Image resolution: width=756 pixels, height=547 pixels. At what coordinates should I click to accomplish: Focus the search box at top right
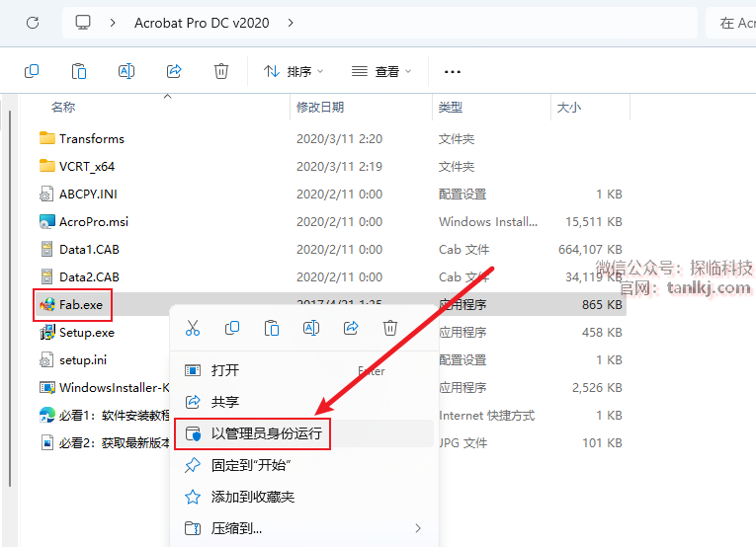click(x=731, y=23)
